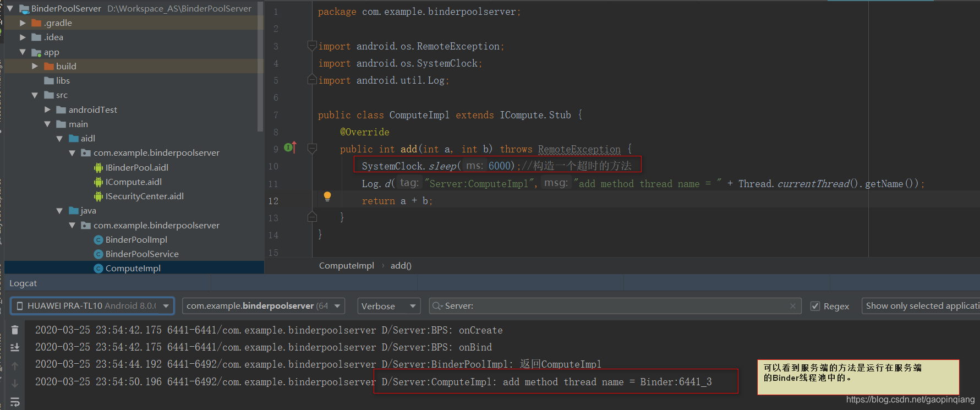Open the Verbose log level dropdown

[389, 306]
